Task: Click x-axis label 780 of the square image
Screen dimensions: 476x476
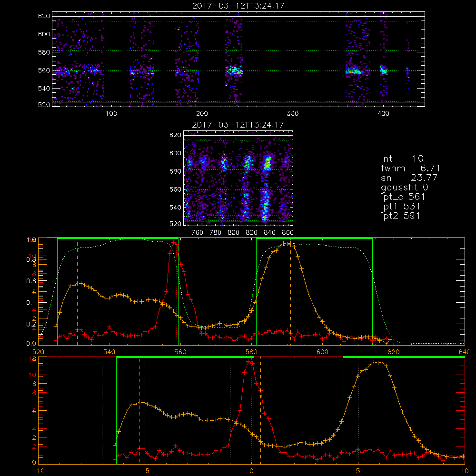Action: click(216, 233)
